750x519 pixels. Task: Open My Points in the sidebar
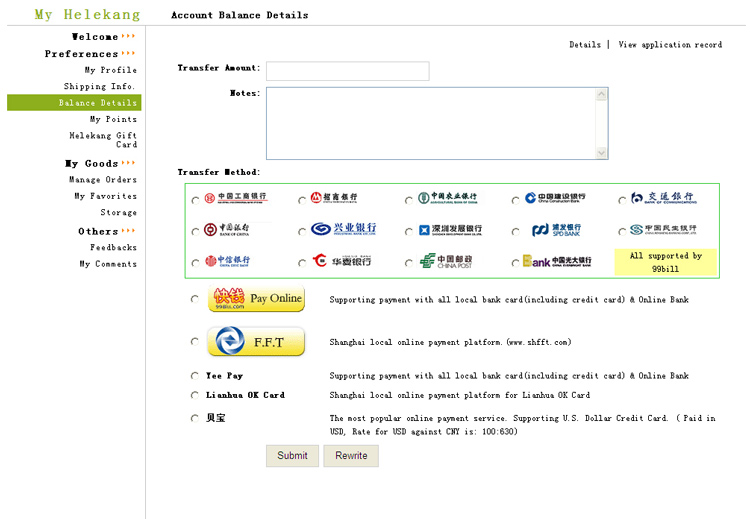[113, 119]
